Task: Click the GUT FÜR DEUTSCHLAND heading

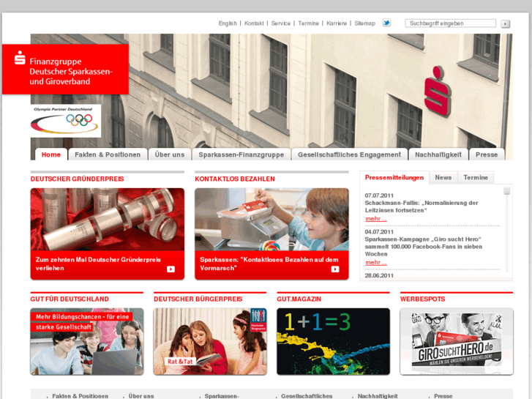Action: 70,299
